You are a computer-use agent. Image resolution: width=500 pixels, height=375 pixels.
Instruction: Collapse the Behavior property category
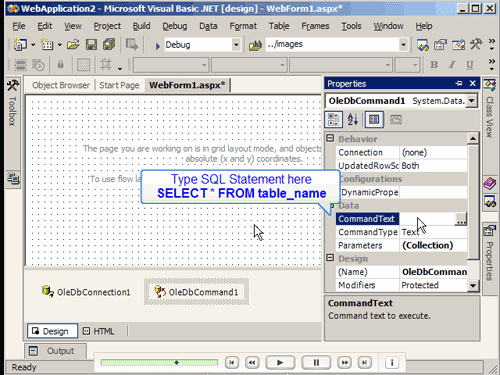coord(330,138)
